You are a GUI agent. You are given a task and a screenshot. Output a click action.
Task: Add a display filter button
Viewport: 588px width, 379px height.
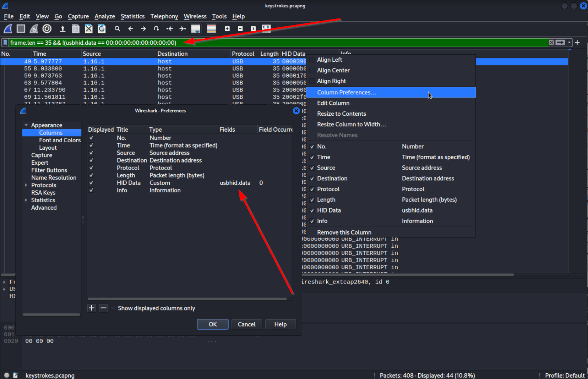click(x=577, y=43)
